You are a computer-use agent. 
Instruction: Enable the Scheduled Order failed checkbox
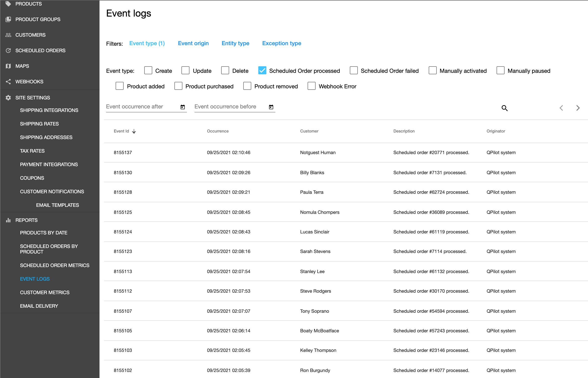coord(354,71)
